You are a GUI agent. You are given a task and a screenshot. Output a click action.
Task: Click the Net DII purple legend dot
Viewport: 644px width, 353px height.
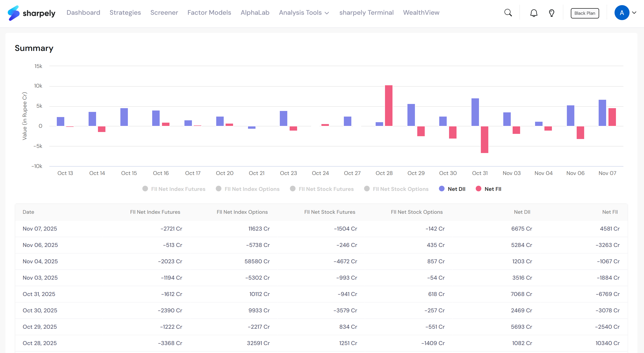coord(442,189)
